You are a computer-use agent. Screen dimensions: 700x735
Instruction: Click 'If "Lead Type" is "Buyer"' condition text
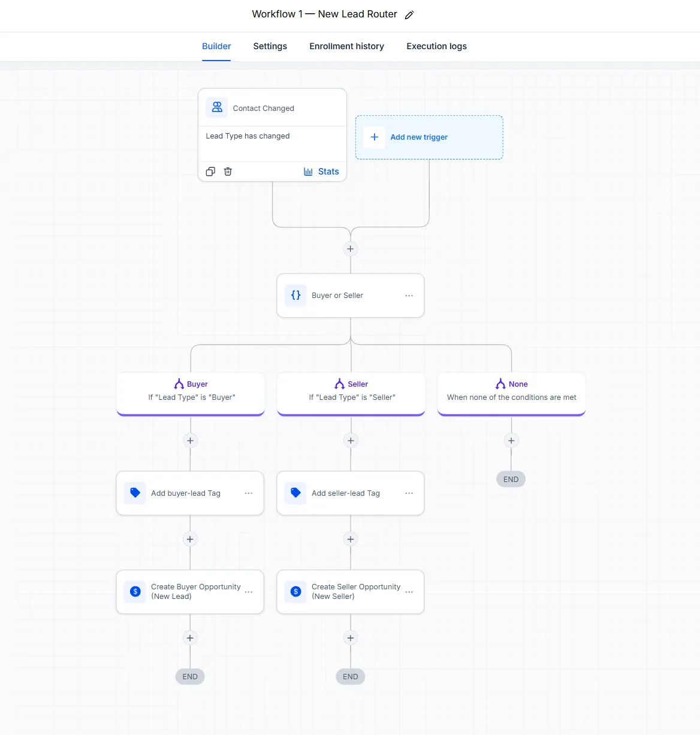pos(192,397)
